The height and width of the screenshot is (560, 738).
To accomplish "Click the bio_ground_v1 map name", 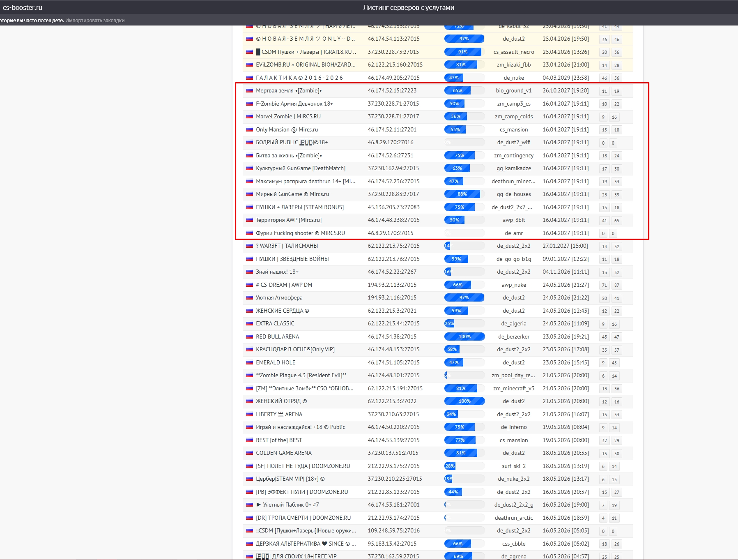I will pos(513,91).
